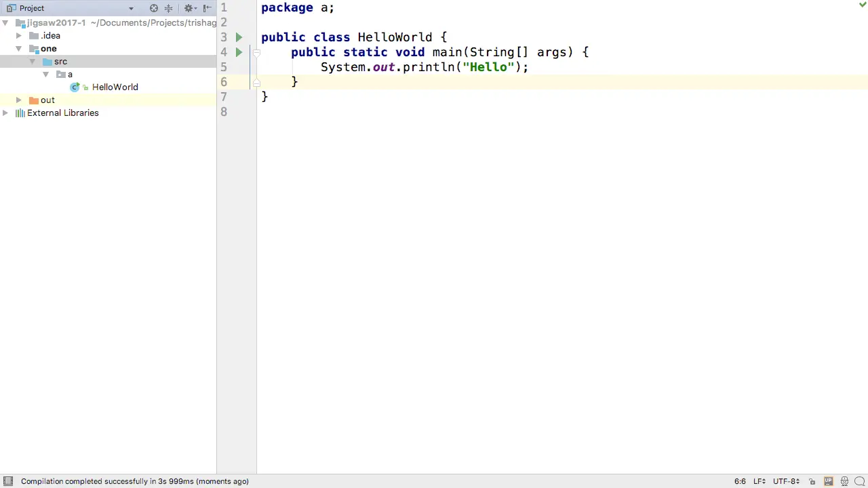Click the compilation completed status message
868x488 pixels.
[134, 481]
